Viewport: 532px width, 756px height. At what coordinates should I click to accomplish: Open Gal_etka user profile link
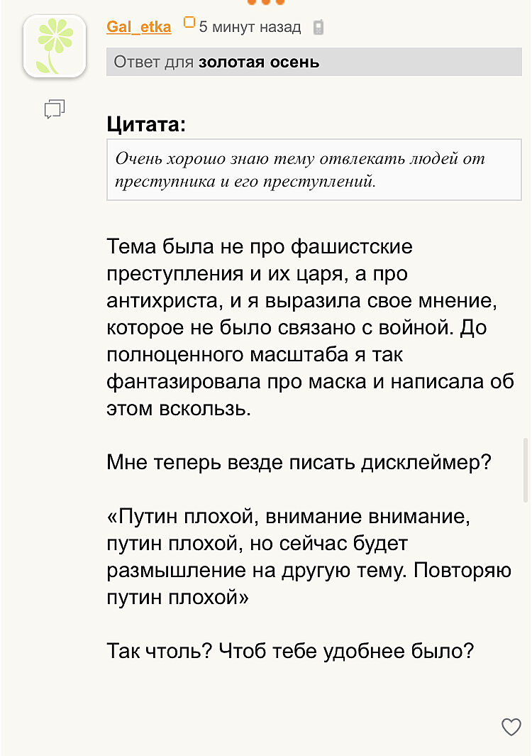(x=138, y=27)
